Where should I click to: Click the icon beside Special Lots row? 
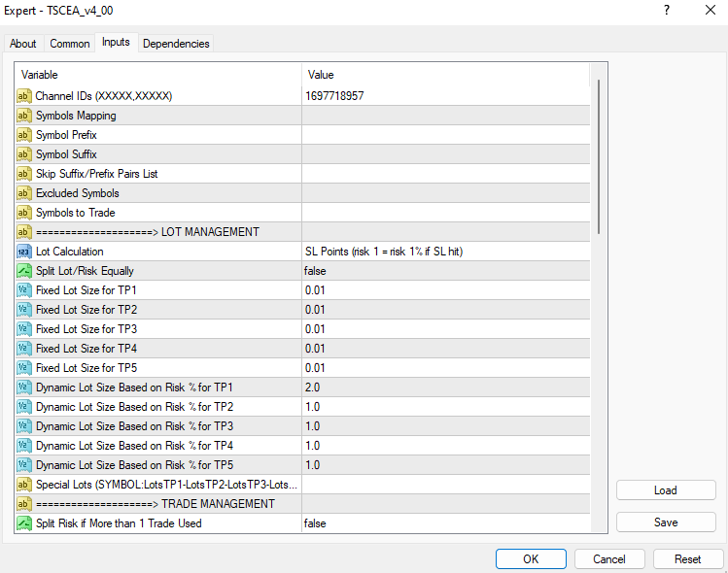click(24, 485)
